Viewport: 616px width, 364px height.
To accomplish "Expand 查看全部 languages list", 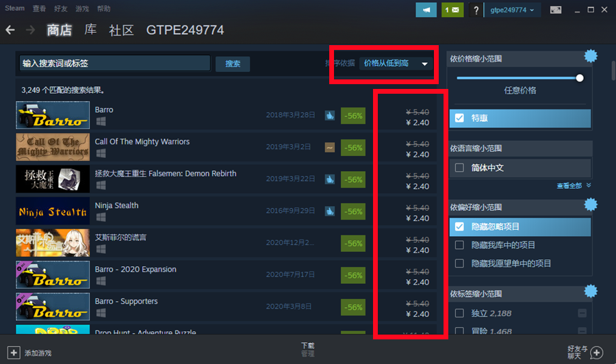I will coord(574,185).
